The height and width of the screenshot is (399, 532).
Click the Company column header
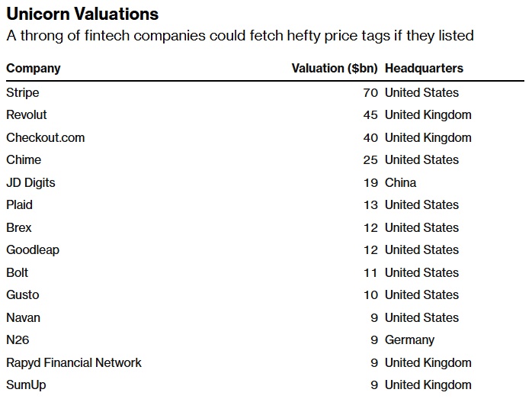point(34,69)
